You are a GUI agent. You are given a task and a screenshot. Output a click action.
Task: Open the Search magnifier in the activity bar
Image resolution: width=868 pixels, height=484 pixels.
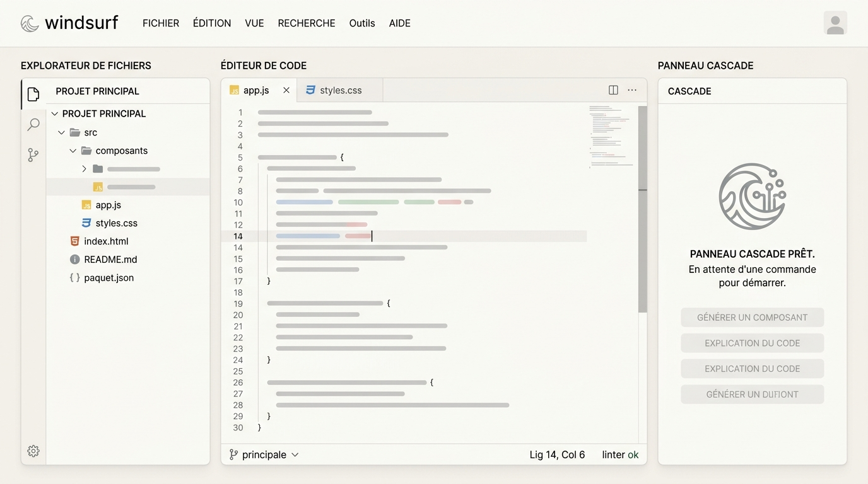33,125
